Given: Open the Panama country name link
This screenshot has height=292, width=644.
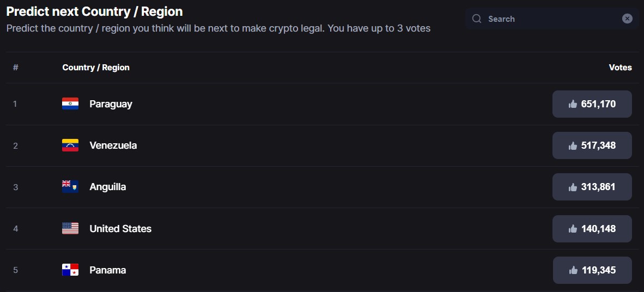Looking at the screenshot, I should click(x=107, y=270).
